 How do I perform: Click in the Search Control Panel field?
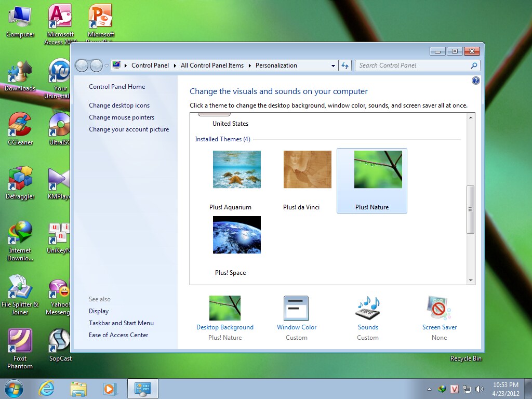[x=413, y=65]
